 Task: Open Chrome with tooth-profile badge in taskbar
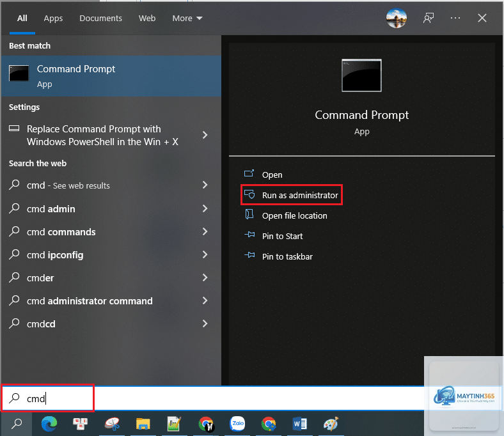pos(206,424)
